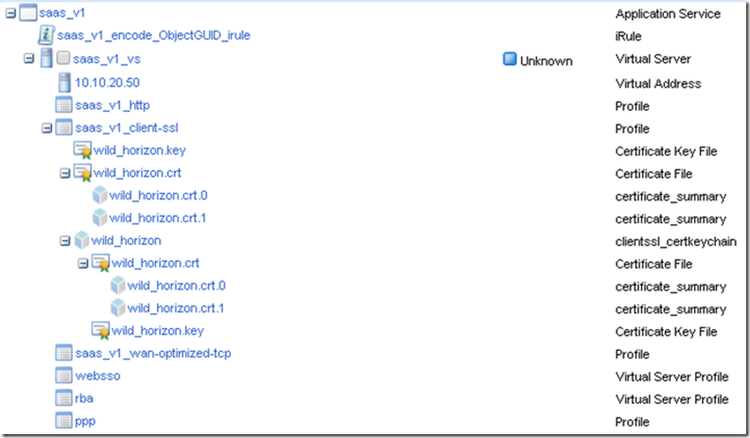Open the wild_horizon certkeychain link

126,241
